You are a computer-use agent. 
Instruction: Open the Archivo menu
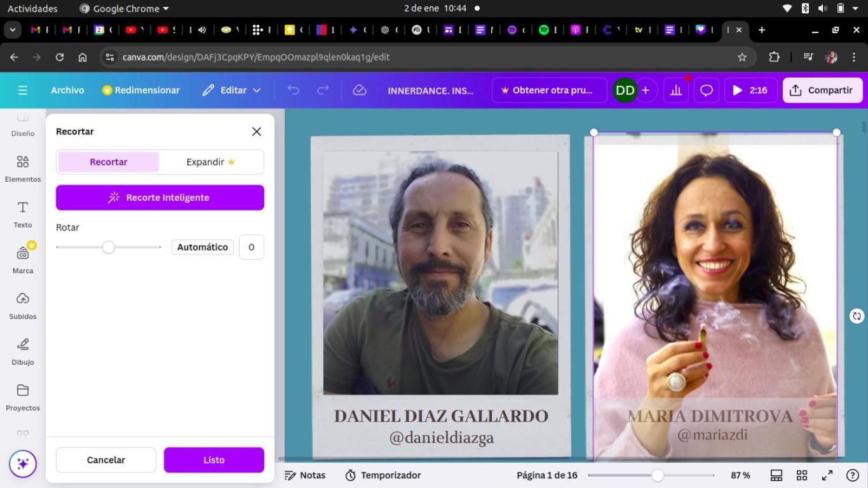coord(67,90)
